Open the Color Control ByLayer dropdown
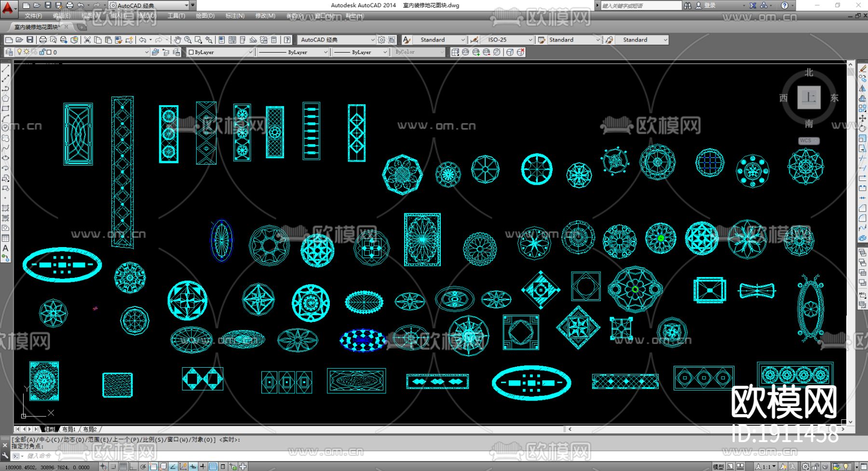Viewport: 868px width, 471px height. pyautogui.click(x=251, y=52)
